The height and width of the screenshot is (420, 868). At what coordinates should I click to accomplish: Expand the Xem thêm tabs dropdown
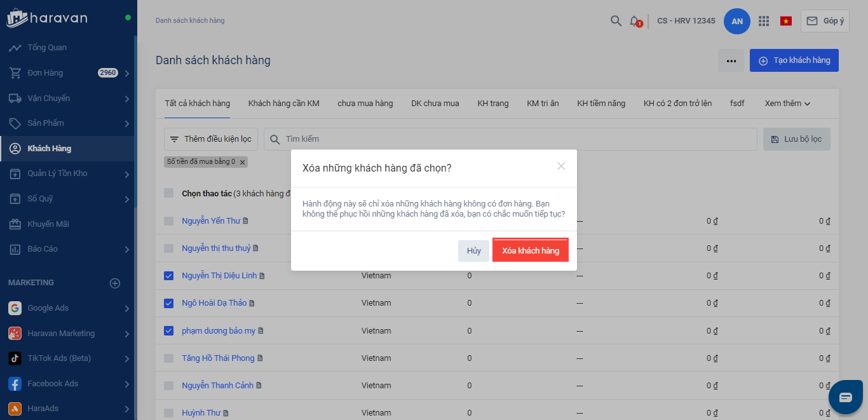787,103
